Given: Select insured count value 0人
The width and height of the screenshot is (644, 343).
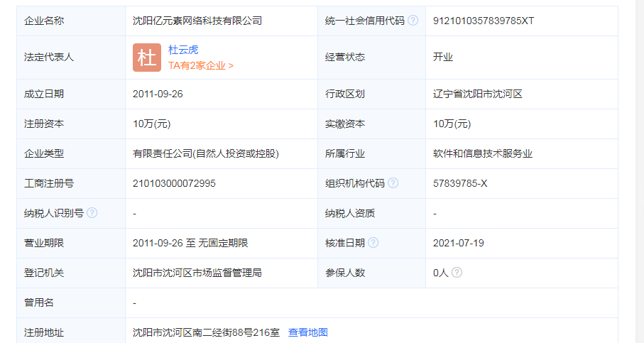Looking at the screenshot, I should click(441, 273).
